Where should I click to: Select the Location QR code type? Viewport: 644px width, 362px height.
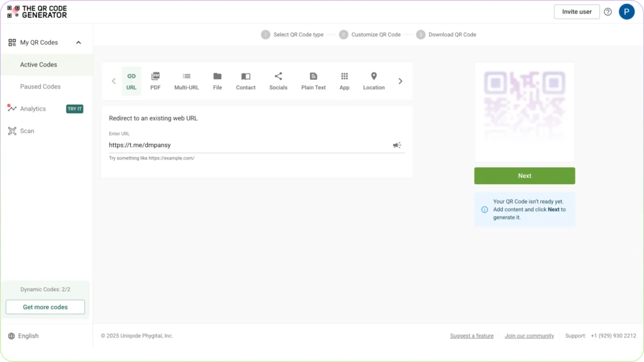[374, 80]
